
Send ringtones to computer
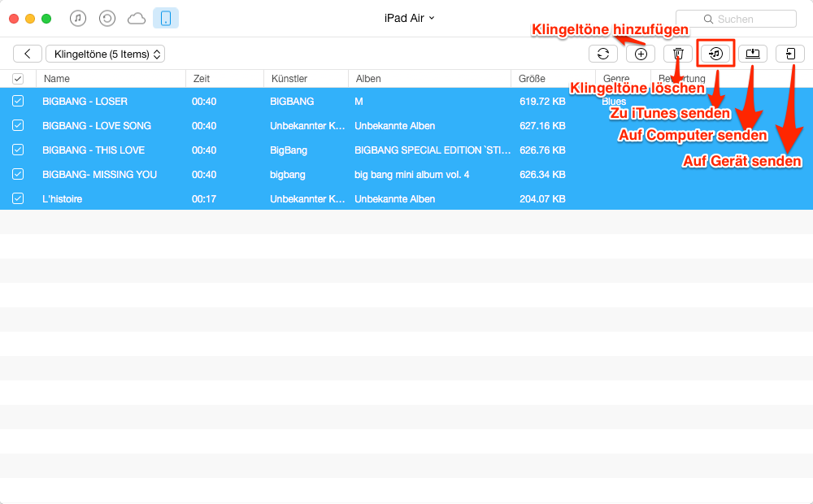pos(753,54)
